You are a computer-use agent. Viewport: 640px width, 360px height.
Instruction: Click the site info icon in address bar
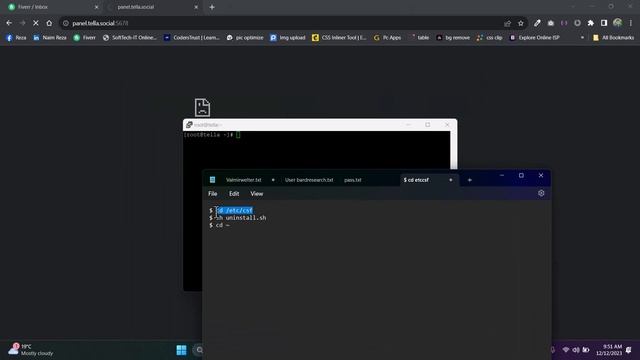[x=66, y=23]
